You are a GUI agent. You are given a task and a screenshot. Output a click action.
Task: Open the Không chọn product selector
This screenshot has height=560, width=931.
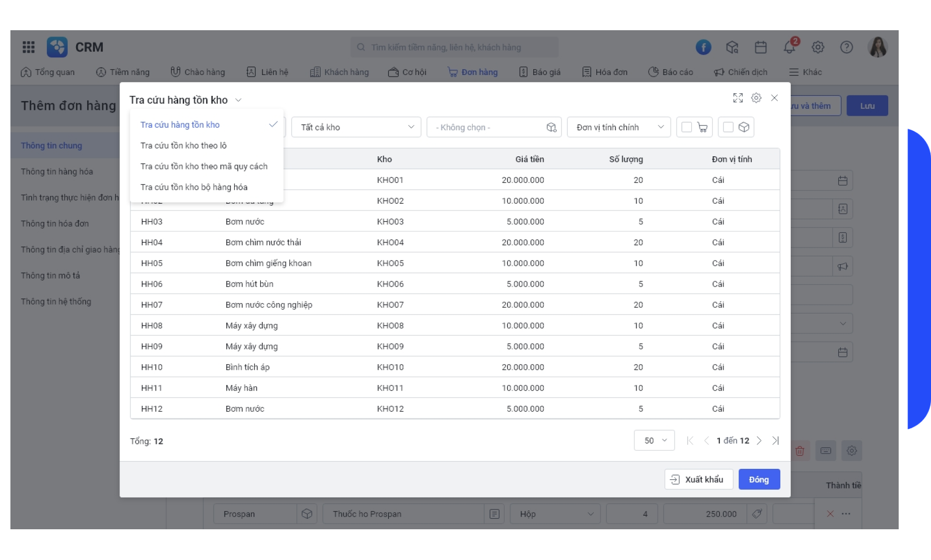pyautogui.click(x=494, y=127)
